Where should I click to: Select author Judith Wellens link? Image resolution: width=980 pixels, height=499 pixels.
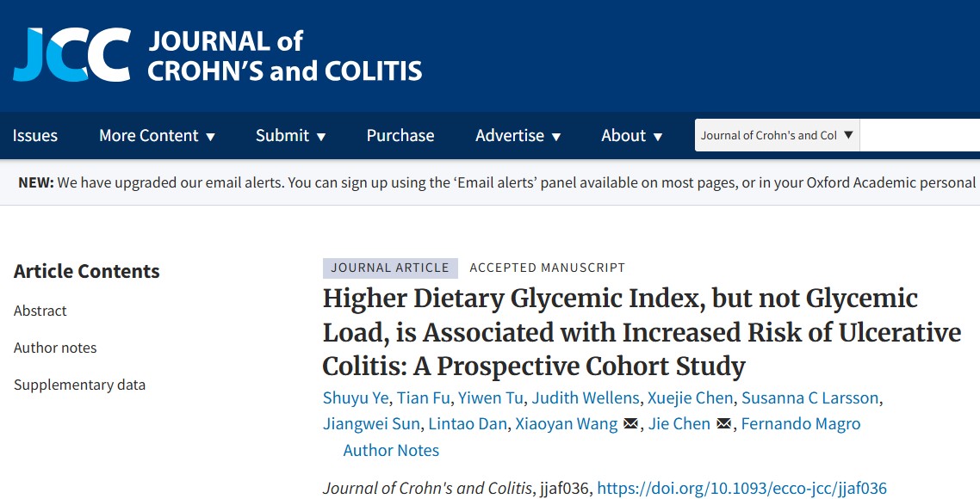(x=586, y=397)
